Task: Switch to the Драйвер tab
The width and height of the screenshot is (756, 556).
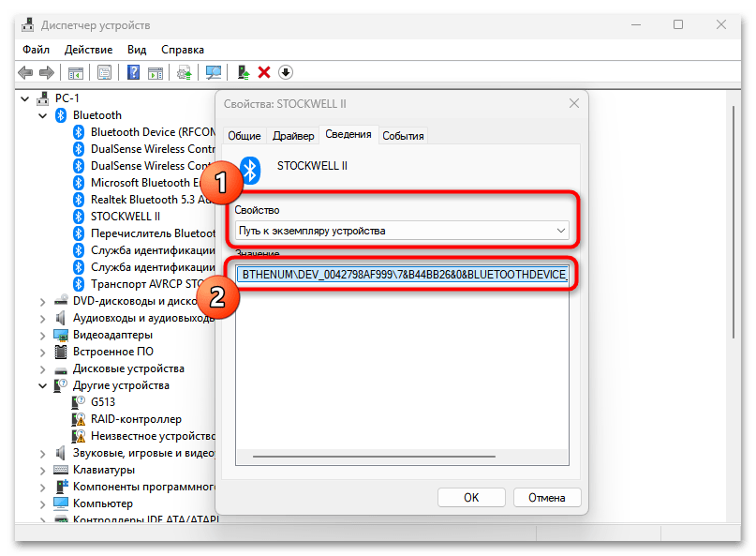Action: (293, 136)
